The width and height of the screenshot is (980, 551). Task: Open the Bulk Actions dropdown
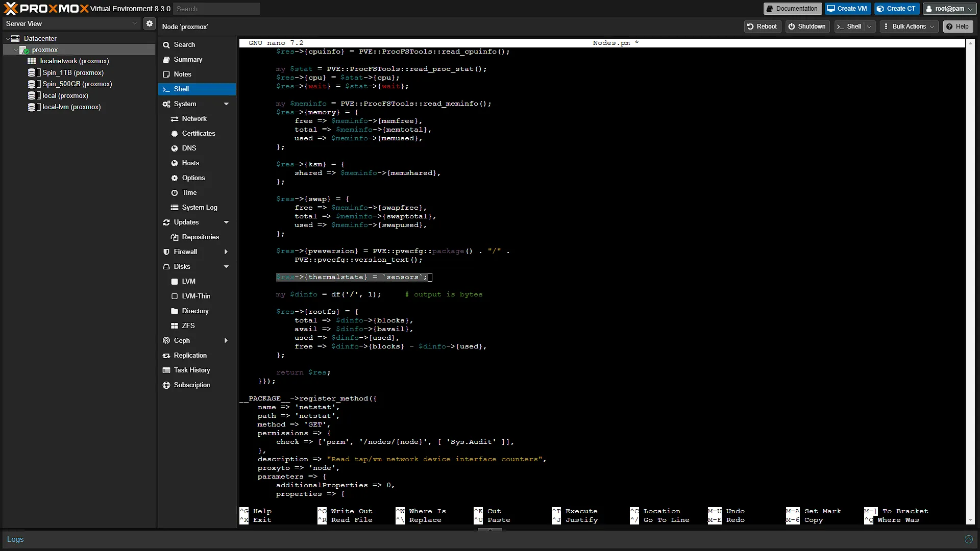click(909, 27)
